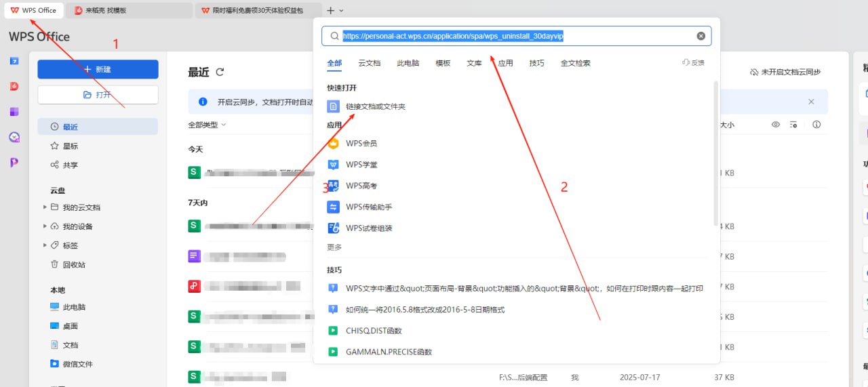The width and height of the screenshot is (868, 387).
Task: Launch WPS传输助手 from the app list
Action: click(x=368, y=207)
